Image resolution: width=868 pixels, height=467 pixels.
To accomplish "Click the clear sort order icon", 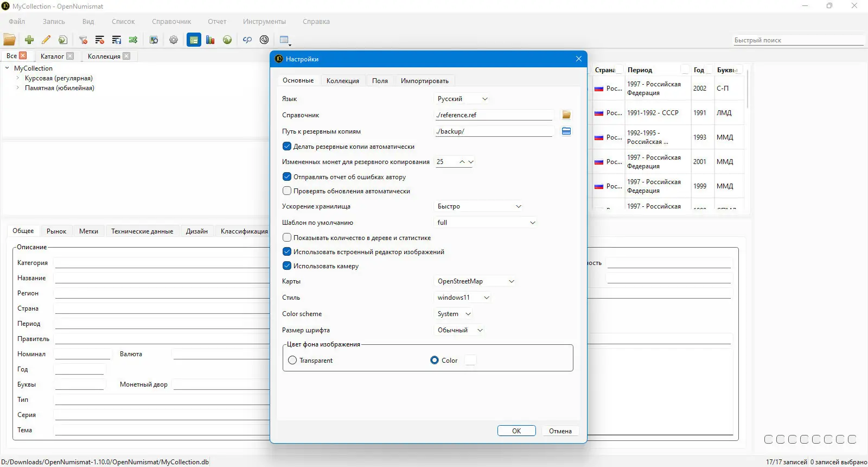I will (x=100, y=40).
